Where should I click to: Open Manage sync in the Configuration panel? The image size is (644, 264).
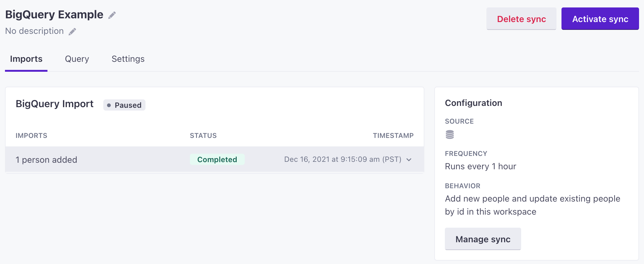[483, 239]
